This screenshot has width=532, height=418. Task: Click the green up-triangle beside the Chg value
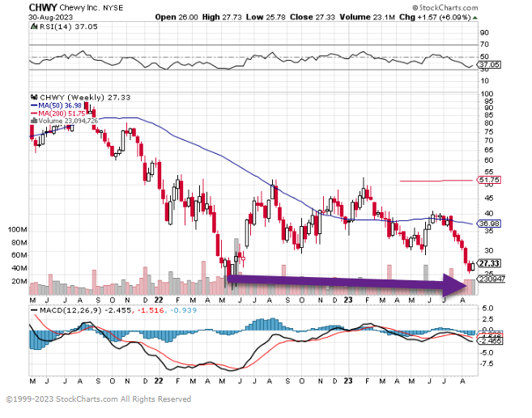[x=475, y=18]
